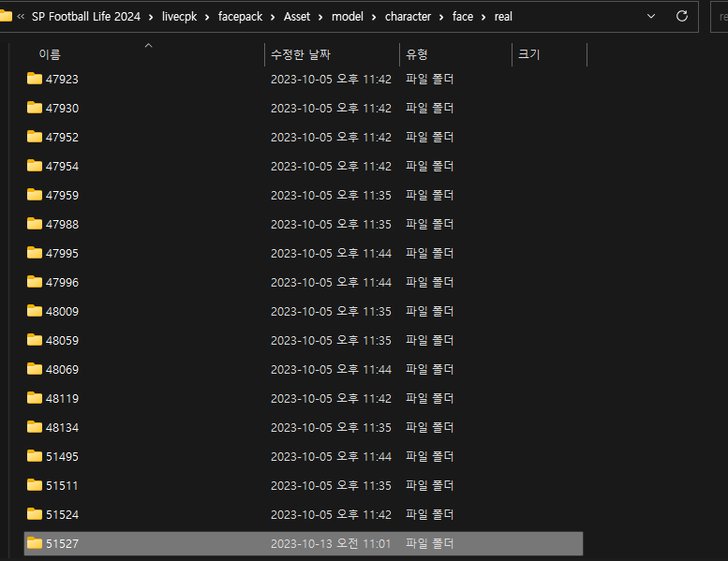Select the folder name 48009
Viewport: 728px width, 561px height.
tap(62, 311)
